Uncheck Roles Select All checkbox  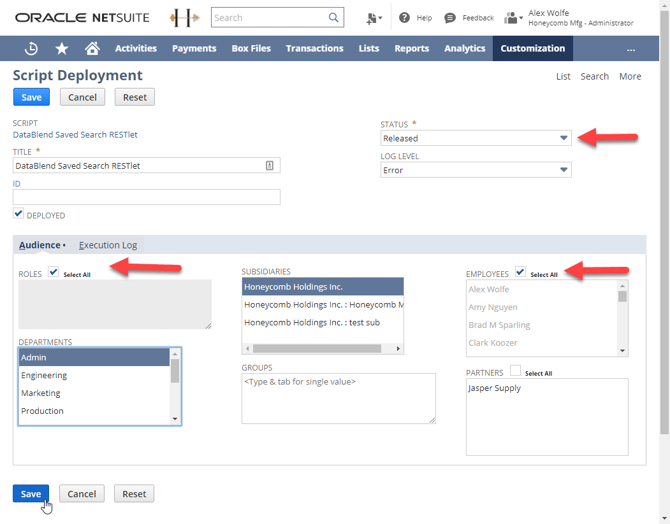(54, 272)
